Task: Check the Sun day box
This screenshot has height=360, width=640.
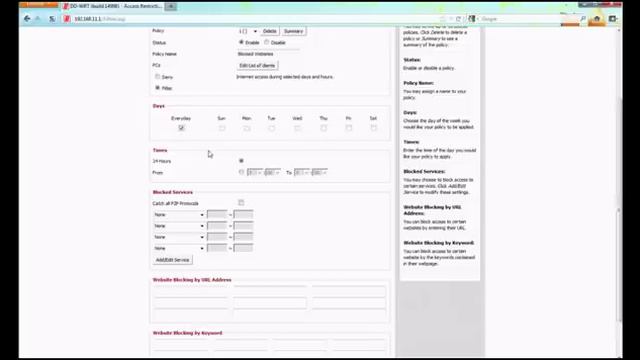Action: coord(222,128)
